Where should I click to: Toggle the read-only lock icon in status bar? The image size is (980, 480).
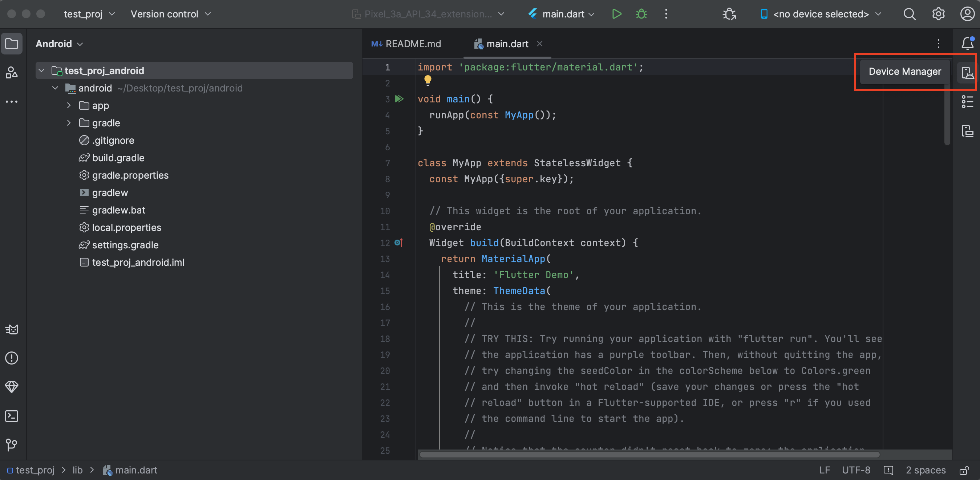pos(964,471)
